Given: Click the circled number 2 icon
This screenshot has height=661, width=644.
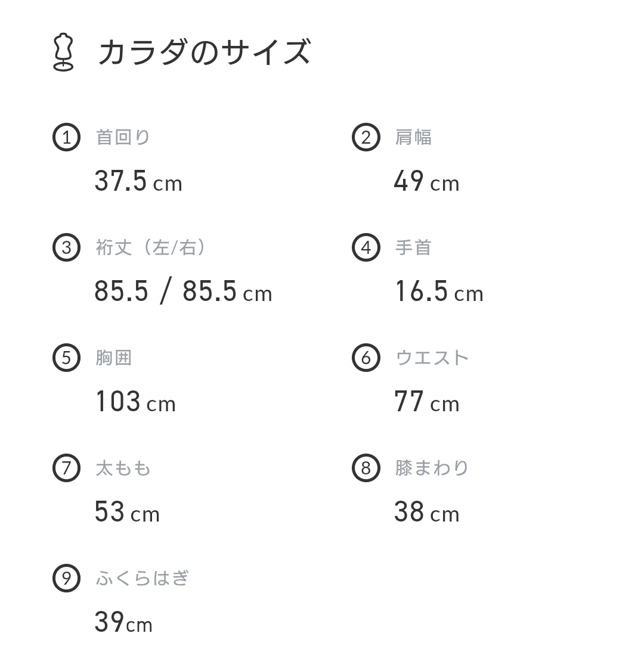Looking at the screenshot, I should [366, 137].
